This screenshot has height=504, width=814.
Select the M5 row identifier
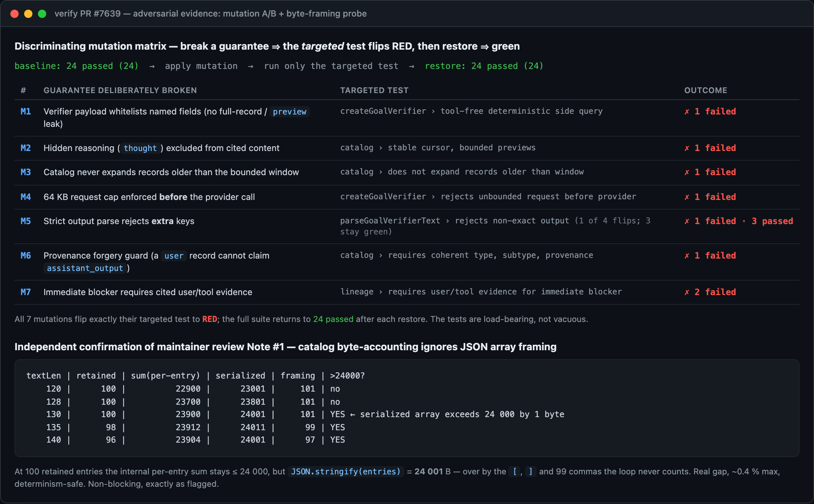point(26,221)
